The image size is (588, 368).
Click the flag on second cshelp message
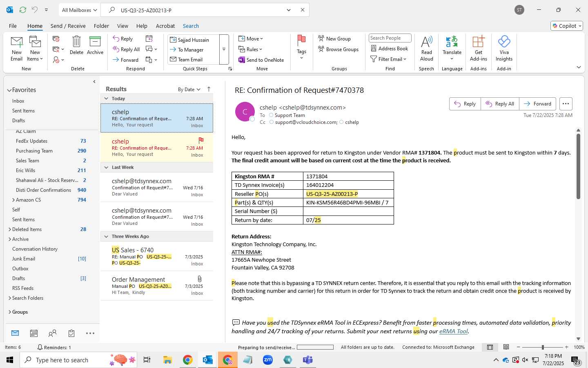tap(201, 140)
